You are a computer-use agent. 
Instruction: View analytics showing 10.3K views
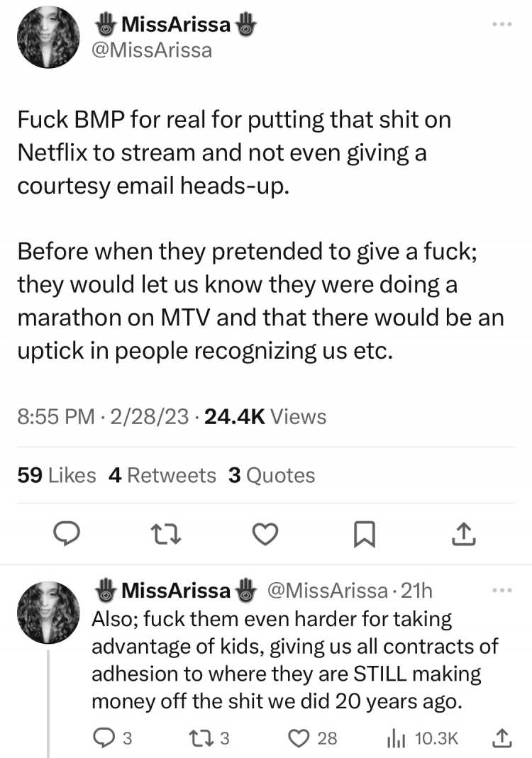(422, 738)
